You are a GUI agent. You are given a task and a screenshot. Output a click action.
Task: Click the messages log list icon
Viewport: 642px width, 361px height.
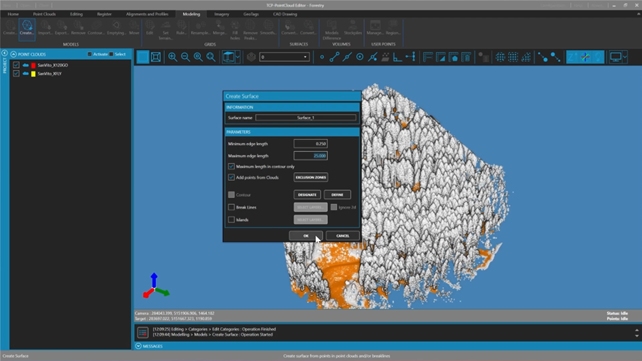pyautogui.click(x=142, y=333)
